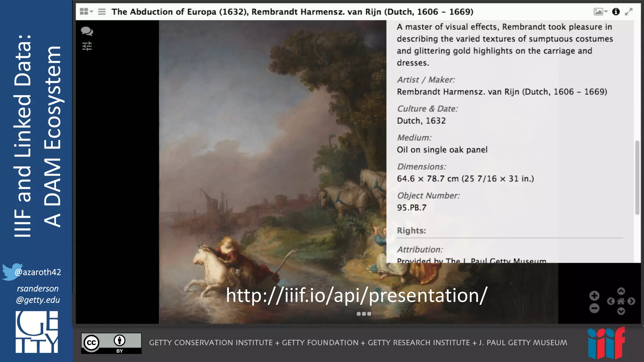Click the painting title in the viewer header
Screen dimensions: 644x362
pos(292,12)
